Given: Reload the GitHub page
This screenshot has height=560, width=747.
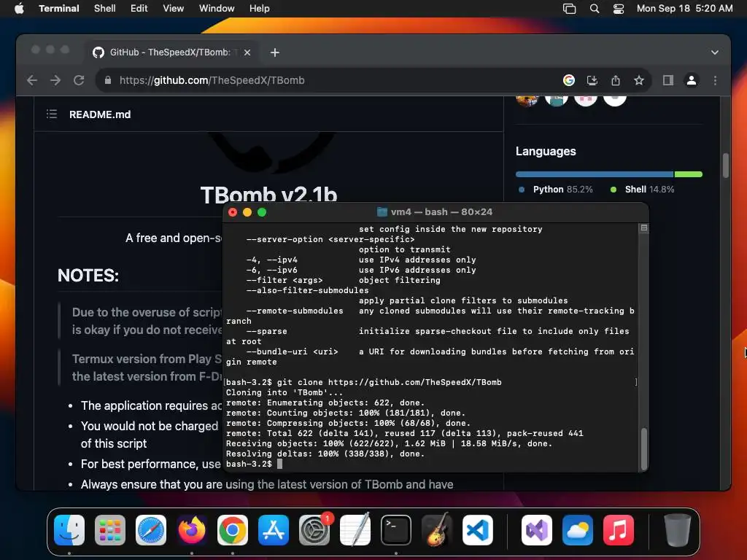Looking at the screenshot, I should tap(79, 80).
